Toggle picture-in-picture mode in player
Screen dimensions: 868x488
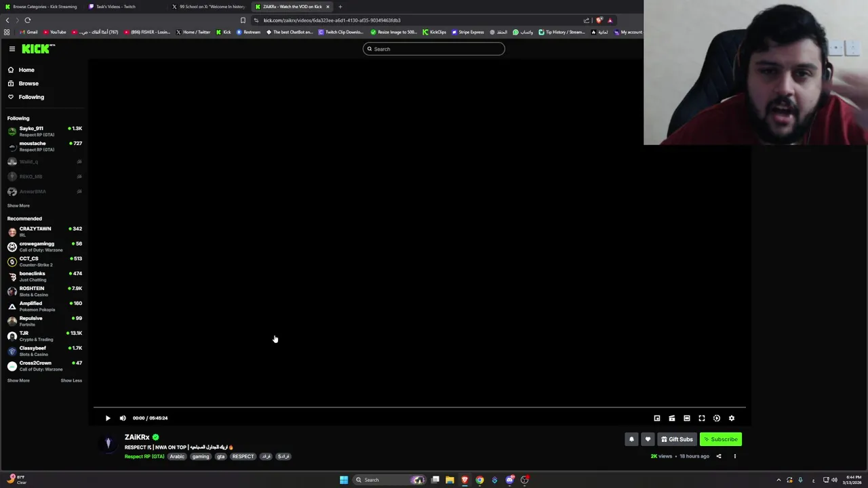pyautogui.click(x=657, y=418)
